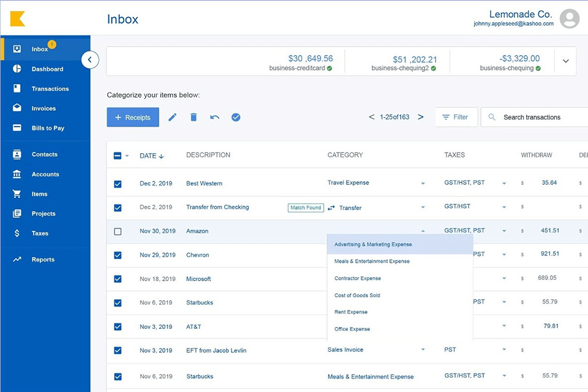Select Office Expense option
Image resolution: width=588 pixels, height=392 pixels.
click(x=400, y=329)
